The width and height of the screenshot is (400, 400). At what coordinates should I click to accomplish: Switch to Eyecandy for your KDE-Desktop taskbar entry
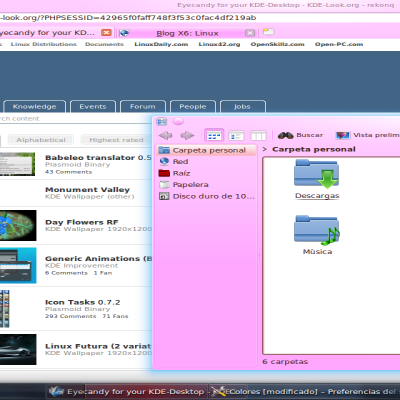pyautogui.click(x=127, y=391)
